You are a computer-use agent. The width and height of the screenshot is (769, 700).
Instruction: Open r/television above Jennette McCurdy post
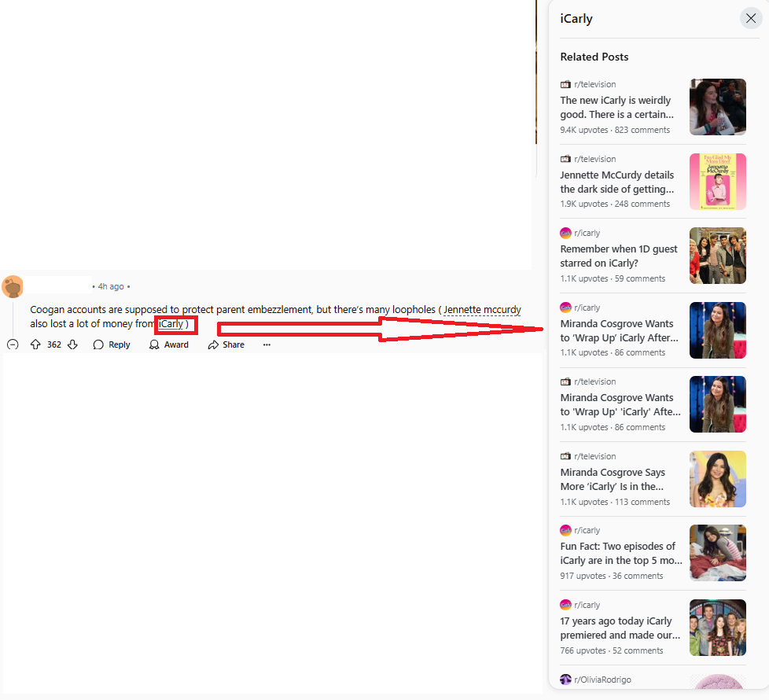pyautogui.click(x=595, y=159)
